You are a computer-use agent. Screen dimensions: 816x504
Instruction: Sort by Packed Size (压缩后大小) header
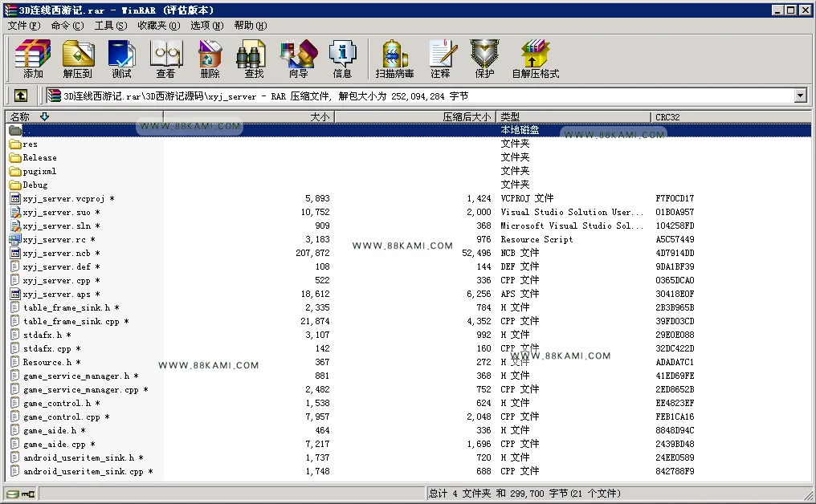[414, 117]
